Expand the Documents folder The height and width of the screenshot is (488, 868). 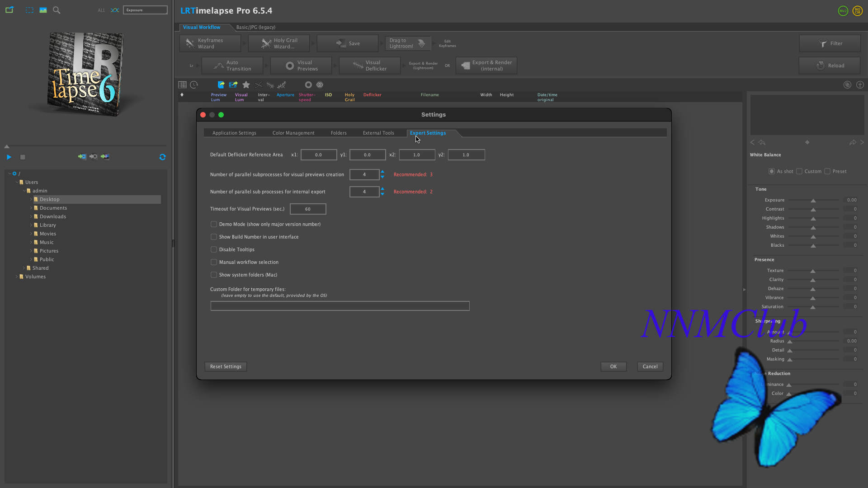pyautogui.click(x=31, y=208)
